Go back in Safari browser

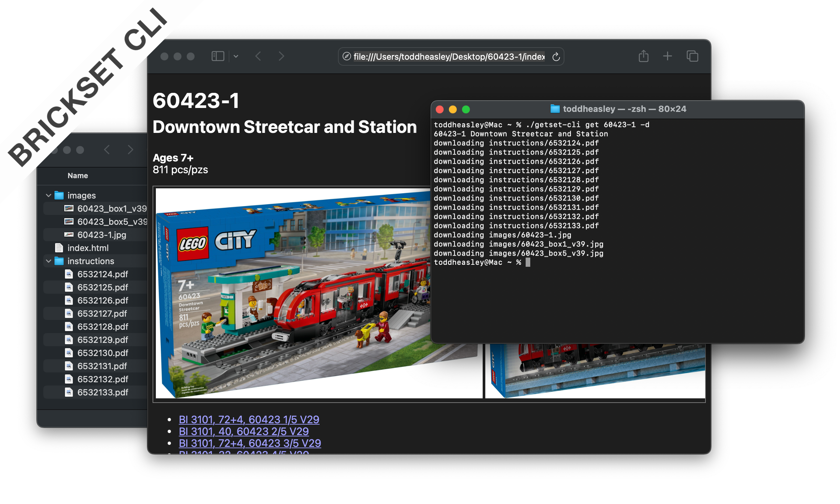(258, 56)
